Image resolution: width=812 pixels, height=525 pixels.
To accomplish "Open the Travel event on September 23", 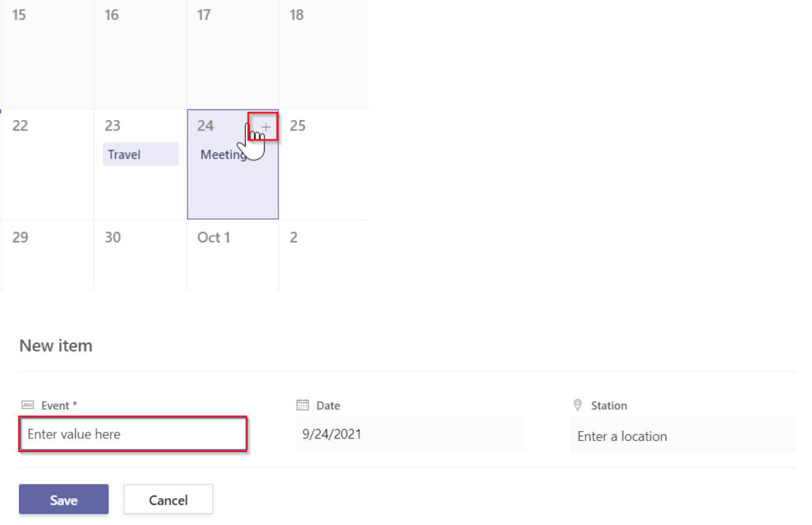I will 139,154.
